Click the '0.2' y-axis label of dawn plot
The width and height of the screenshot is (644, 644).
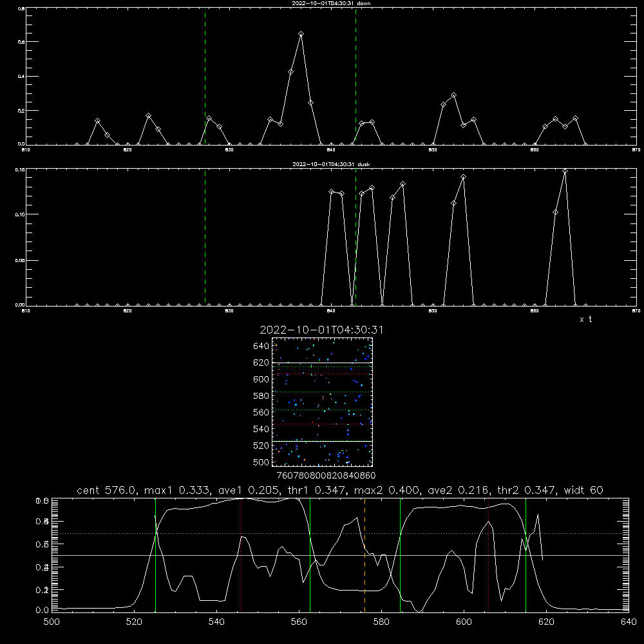21,111
